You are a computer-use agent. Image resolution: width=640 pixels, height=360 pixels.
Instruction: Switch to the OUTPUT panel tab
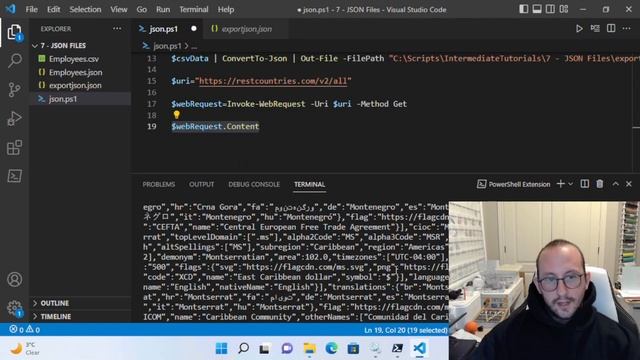point(201,184)
